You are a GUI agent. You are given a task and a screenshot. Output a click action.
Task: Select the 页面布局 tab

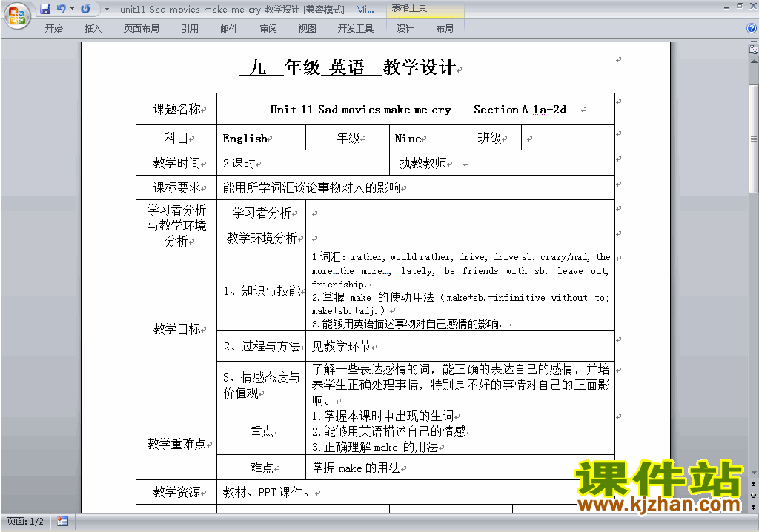point(142,29)
